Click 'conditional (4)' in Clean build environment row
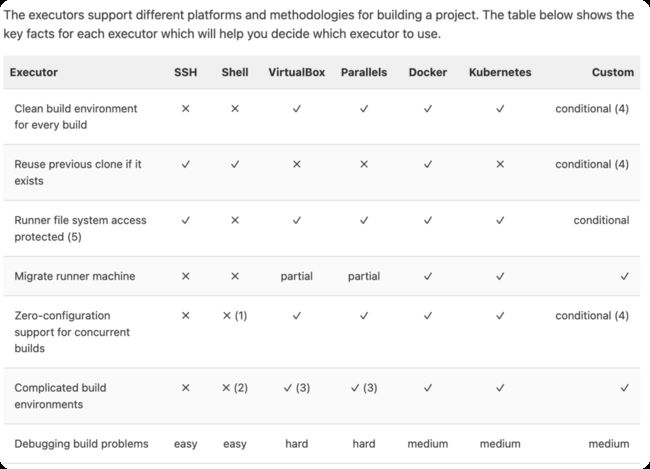The width and height of the screenshot is (650, 469). [592, 109]
